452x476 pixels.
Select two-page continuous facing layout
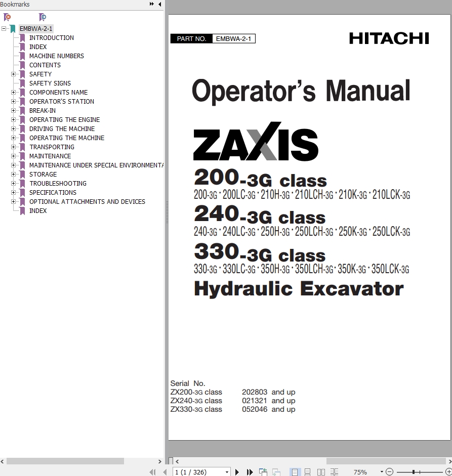[x=334, y=472]
